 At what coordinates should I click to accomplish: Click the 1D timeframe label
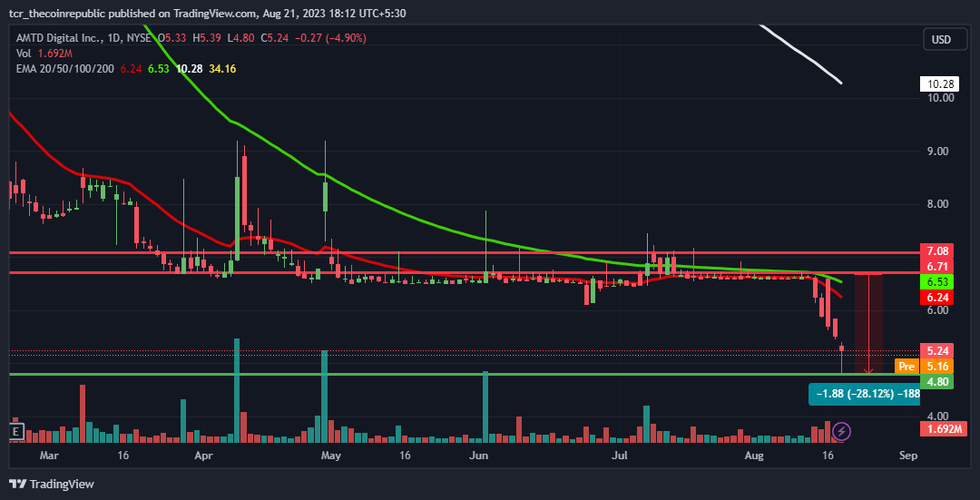(112, 38)
